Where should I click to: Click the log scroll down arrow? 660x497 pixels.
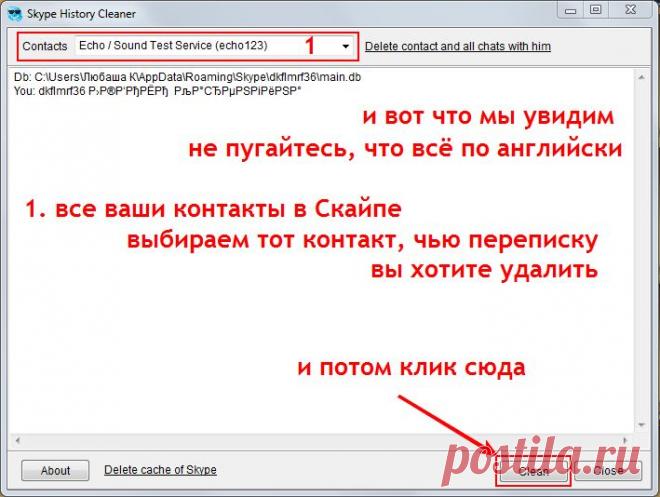point(641,425)
